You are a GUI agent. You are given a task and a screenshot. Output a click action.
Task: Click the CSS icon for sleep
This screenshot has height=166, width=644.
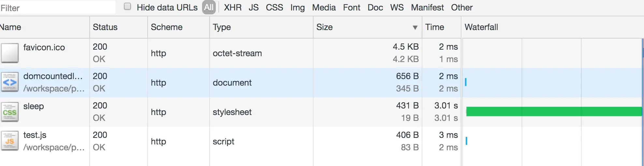10,112
